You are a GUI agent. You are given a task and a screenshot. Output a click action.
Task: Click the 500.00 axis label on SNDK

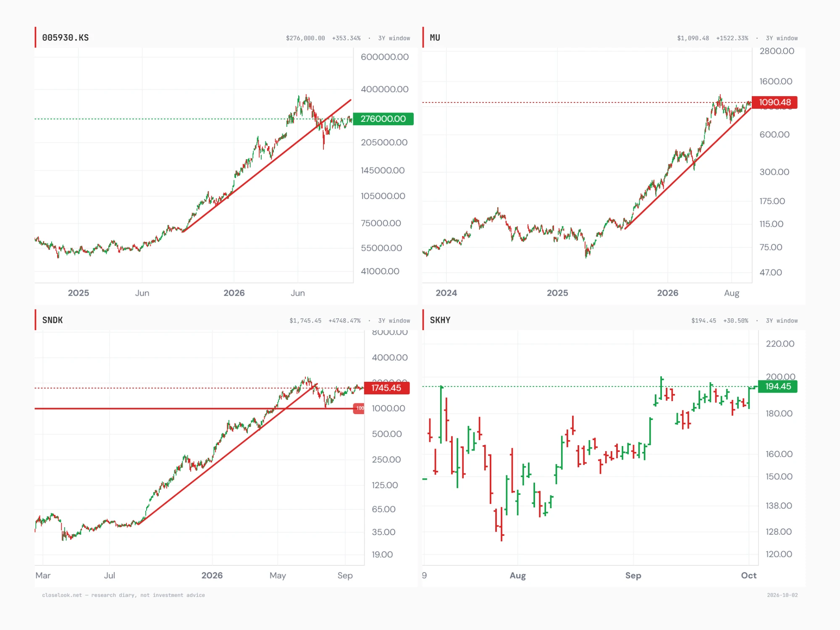387,434
